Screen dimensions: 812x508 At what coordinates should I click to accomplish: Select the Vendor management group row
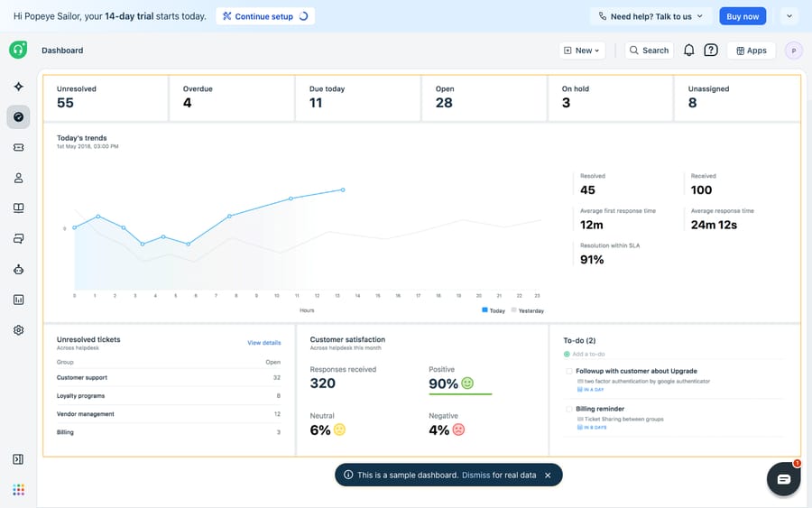[169, 414]
